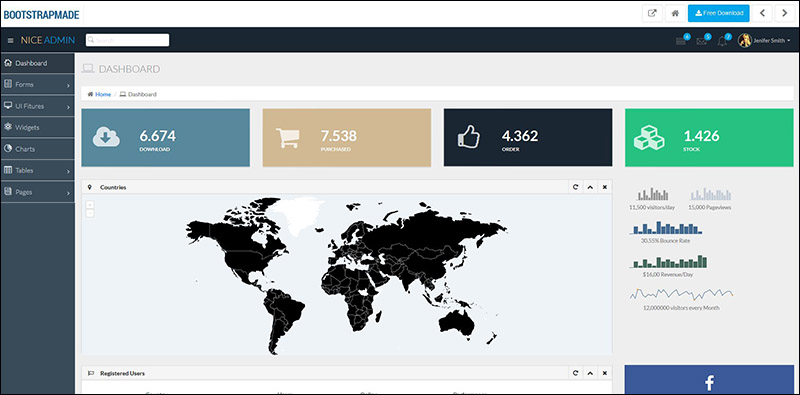The height and width of the screenshot is (395, 800).
Task: Click the monthly visitors line chart
Action: [682, 294]
